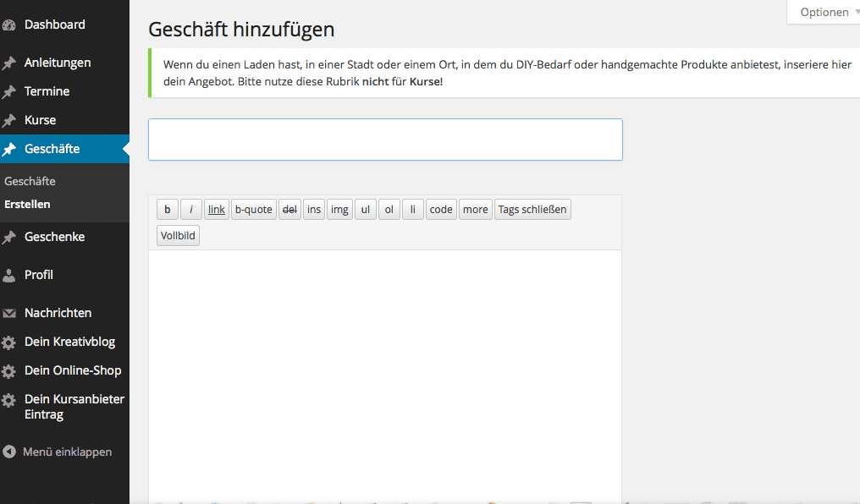The image size is (860, 504).
Task: Expand the Optionen dropdown panel
Action: 824,13
